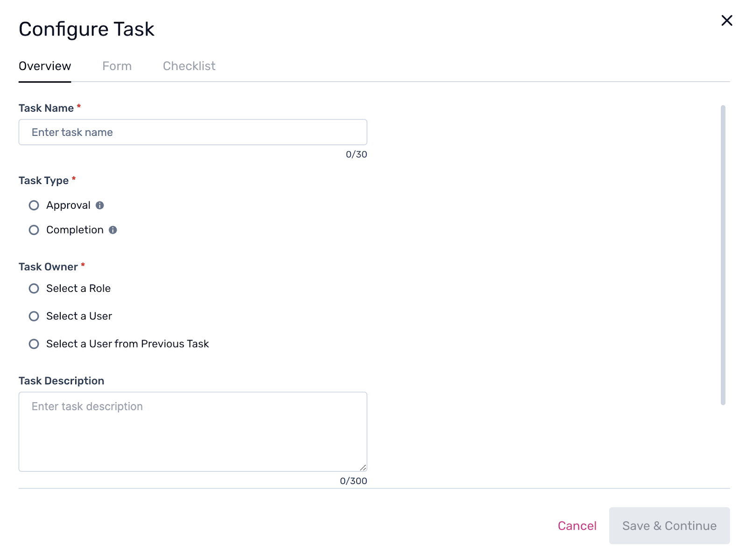
Task: Click the info icon beside Completion
Action: [113, 230]
